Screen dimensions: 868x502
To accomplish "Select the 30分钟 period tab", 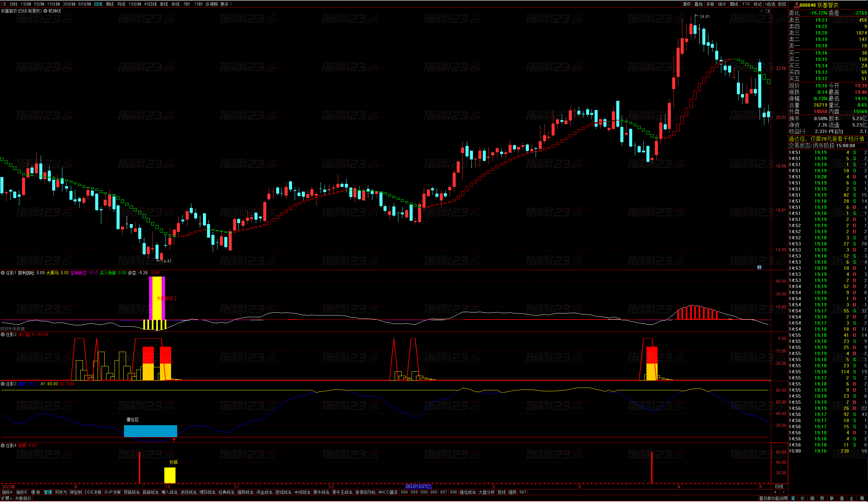I will 69,4.
